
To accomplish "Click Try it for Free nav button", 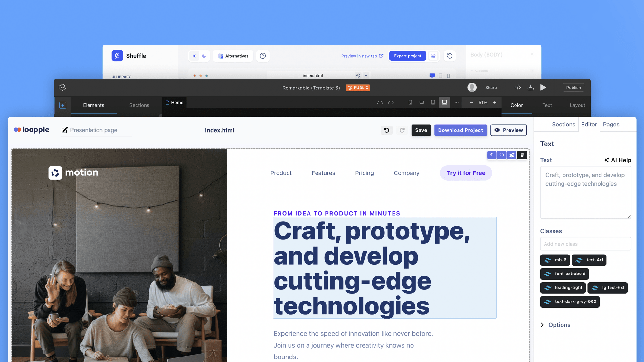I will [x=466, y=173].
